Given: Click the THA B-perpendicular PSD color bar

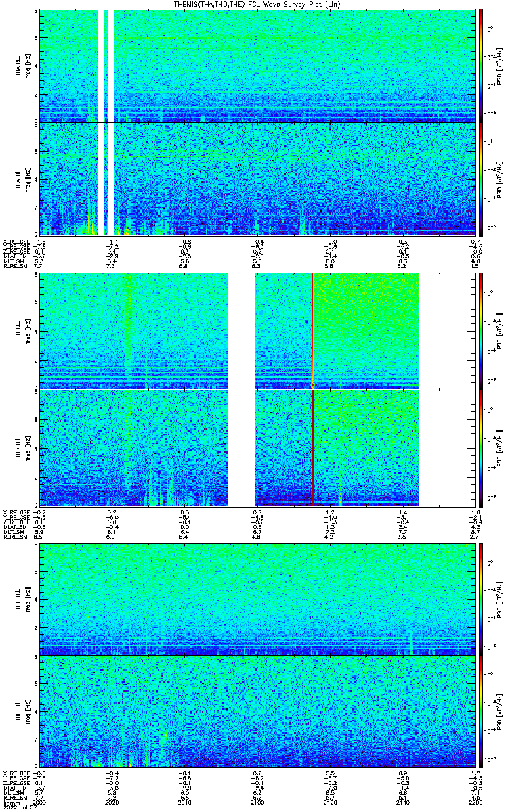Looking at the screenshot, I should (481, 66).
